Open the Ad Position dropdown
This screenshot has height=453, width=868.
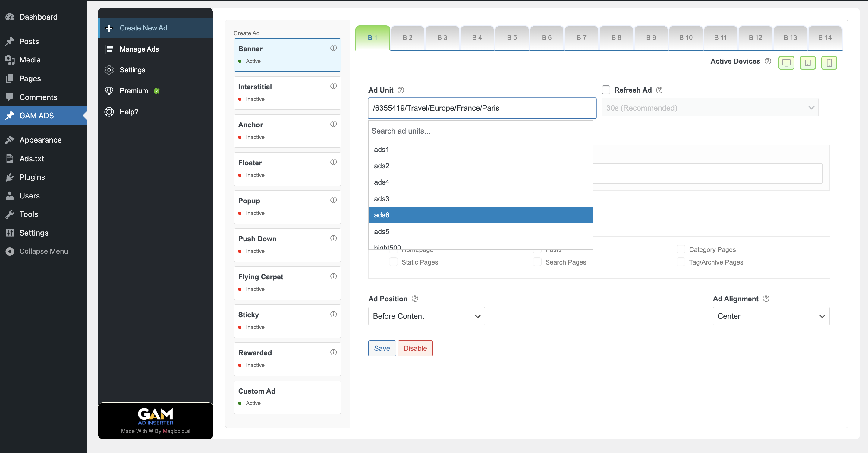coord(426,316)
